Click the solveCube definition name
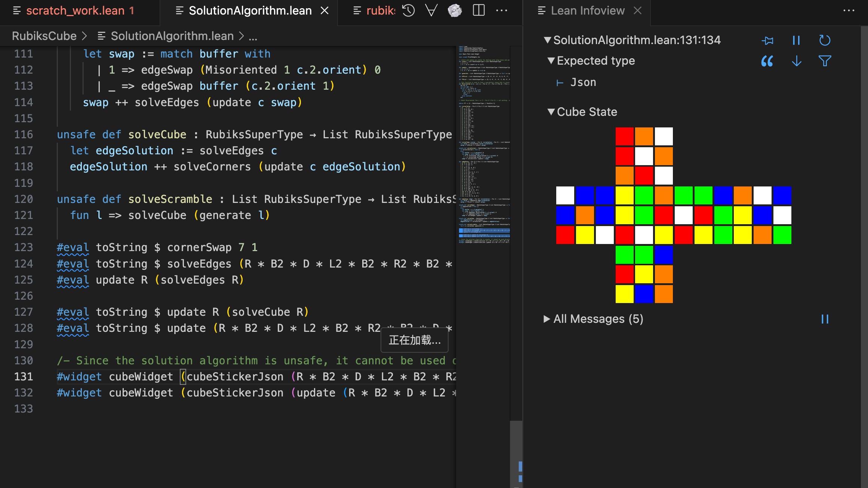The image size is (868, 488). (x=157, y=135)
